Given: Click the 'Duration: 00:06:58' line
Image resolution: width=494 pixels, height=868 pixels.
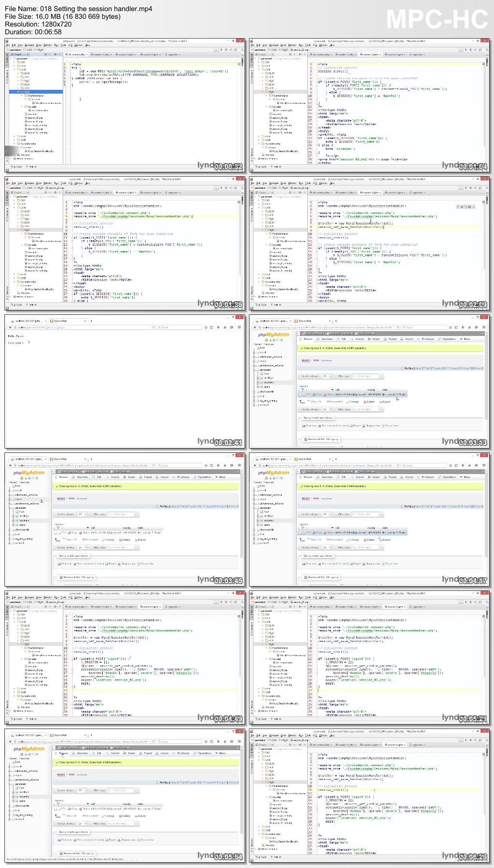Looking at the screenshot, I should pyautogui.click(x=33, y=32).
